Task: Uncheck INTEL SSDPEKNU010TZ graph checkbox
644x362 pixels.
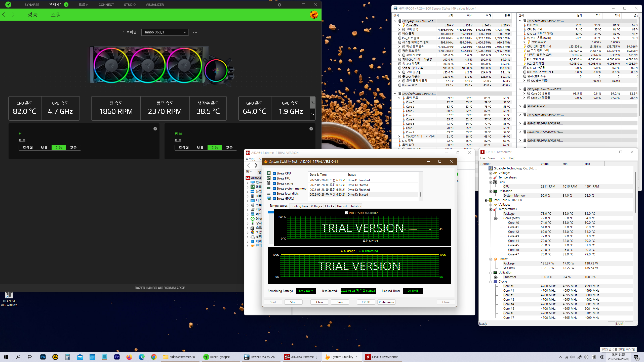Action: click(346, 213)
